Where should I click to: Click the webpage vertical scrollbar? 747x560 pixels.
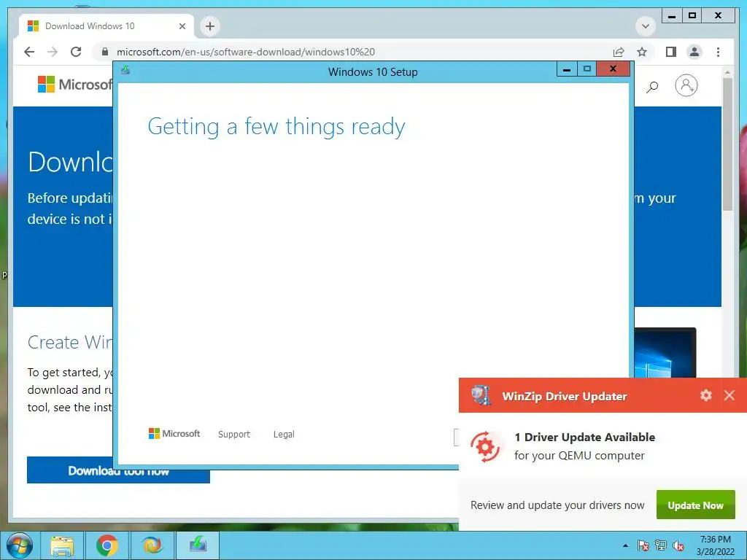tap(727, 144)
